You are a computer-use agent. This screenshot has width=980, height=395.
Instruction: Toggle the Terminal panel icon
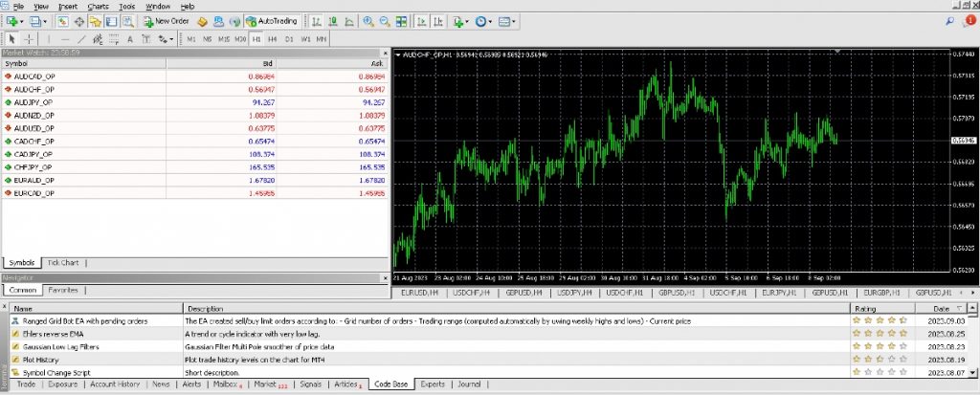111,21
